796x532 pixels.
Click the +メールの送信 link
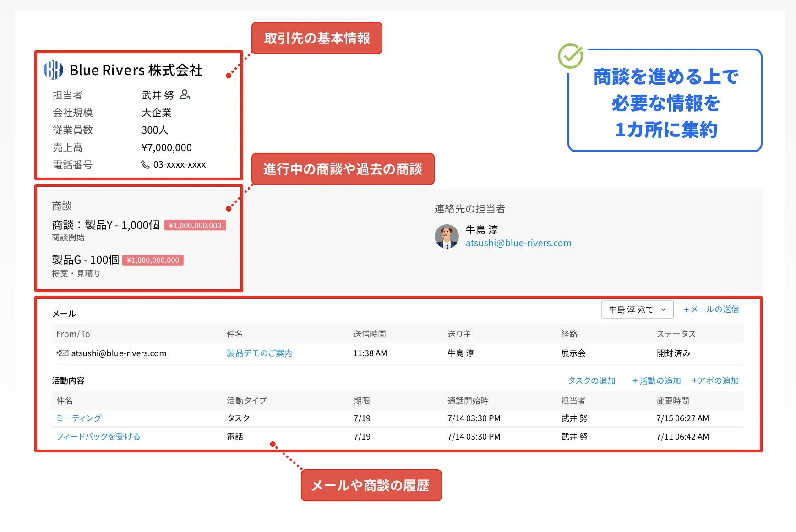pyautogui.click(x=711, y=309)
